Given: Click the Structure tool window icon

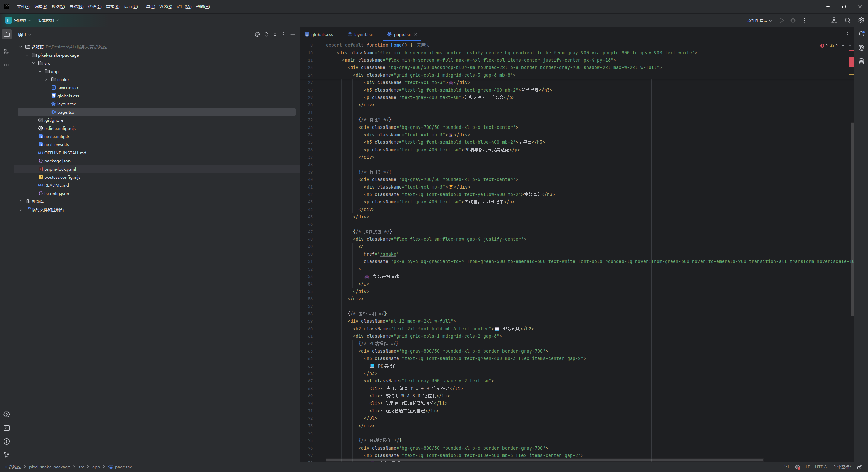Looking at the screenshot, I should pos(7,52).
